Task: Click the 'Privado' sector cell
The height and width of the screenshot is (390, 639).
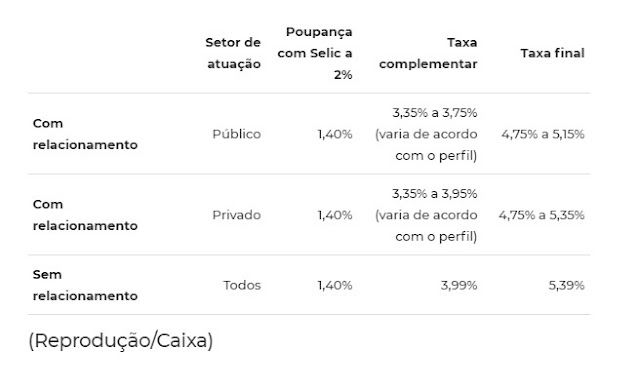Action: (236, 215)
